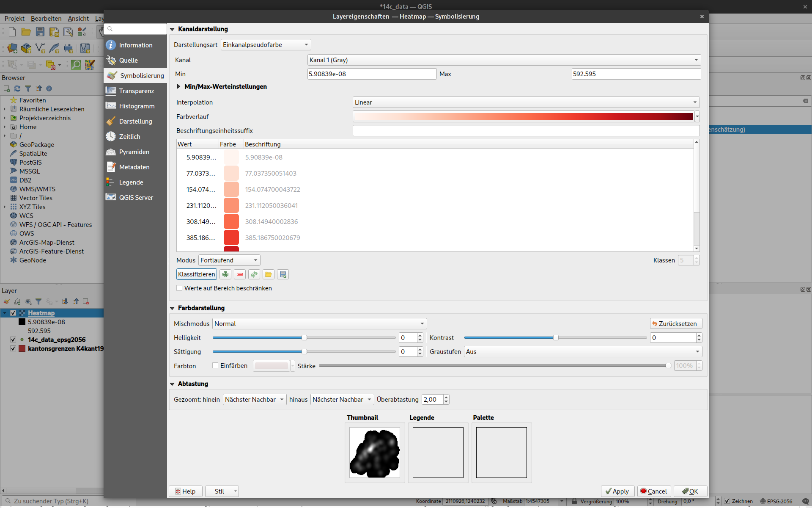Expand Min/Max-Werteinstellungen section
The height and width of the screenshot is (508, 812).
179,87
